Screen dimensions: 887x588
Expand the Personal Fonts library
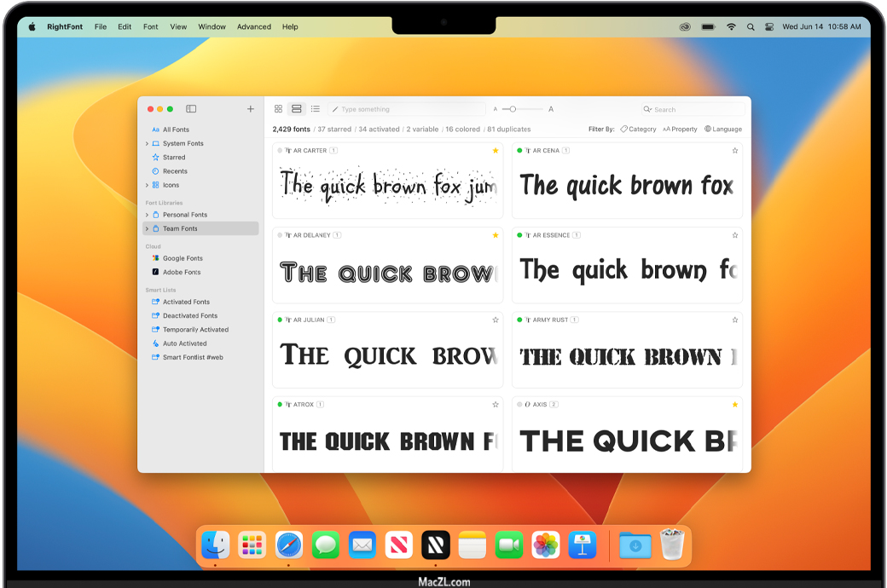click(147, 215)
